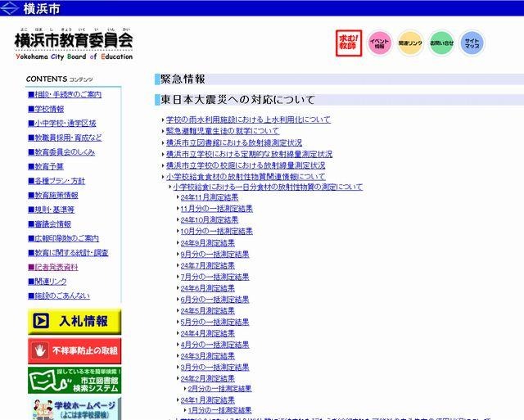Click the 東日本大震災への対応について heading
Viewport: 524px width, 420px height.
(x=237, y=100)
